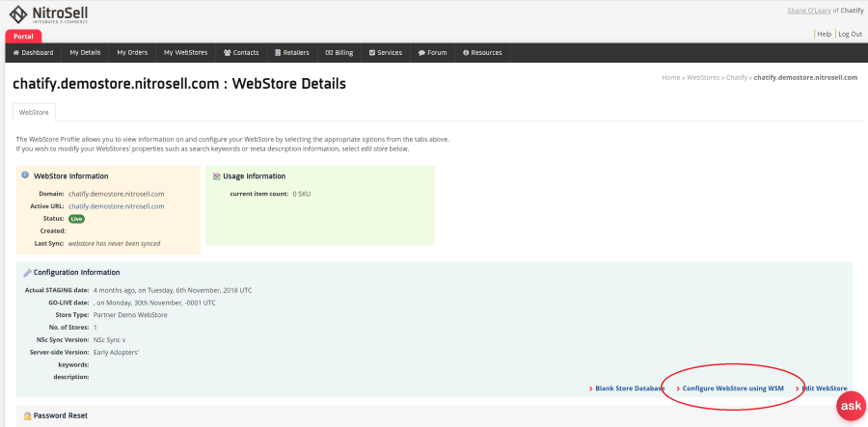Click the Domain value chatify.demostore.nitrosell.com text

tap(117, 194)
